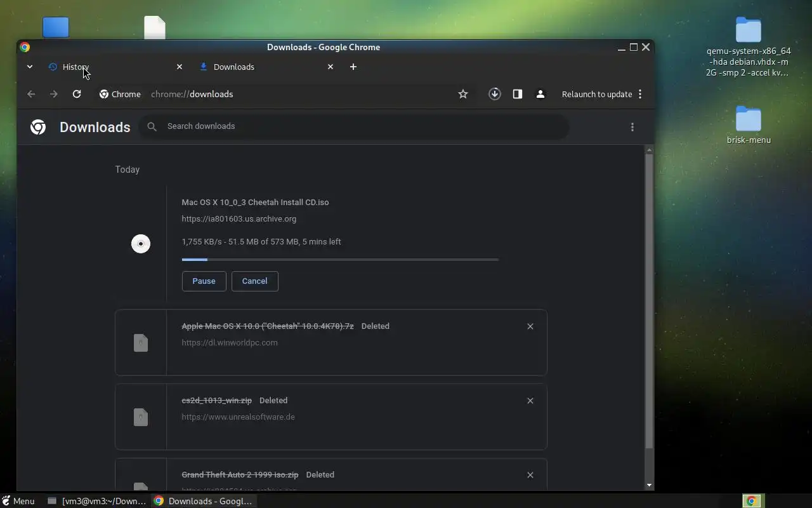Screen dimensions: 812x508
Task: Remove the Apple Mac OS X 10.0 entry
Action: coord(530,326)
